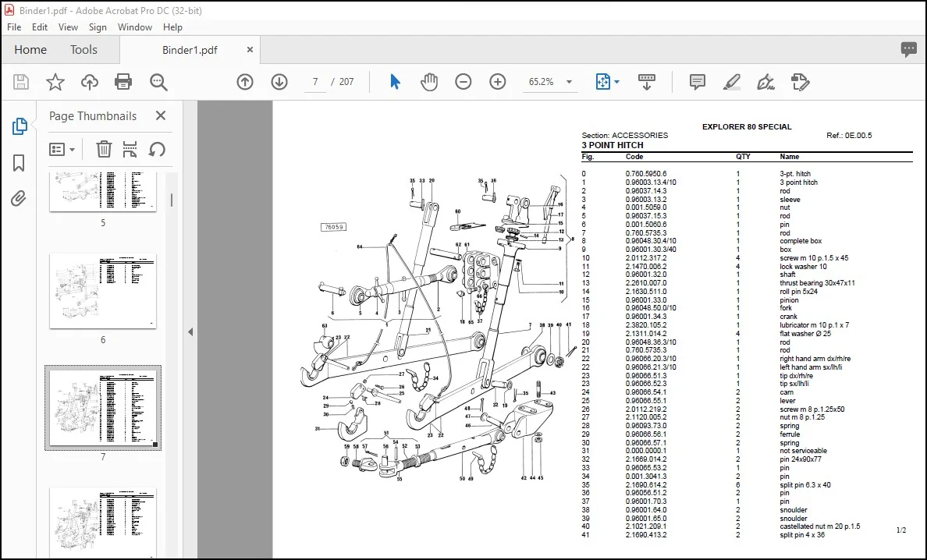Go to next page arrow
This screenshot has height=560, width=927.
279,82
